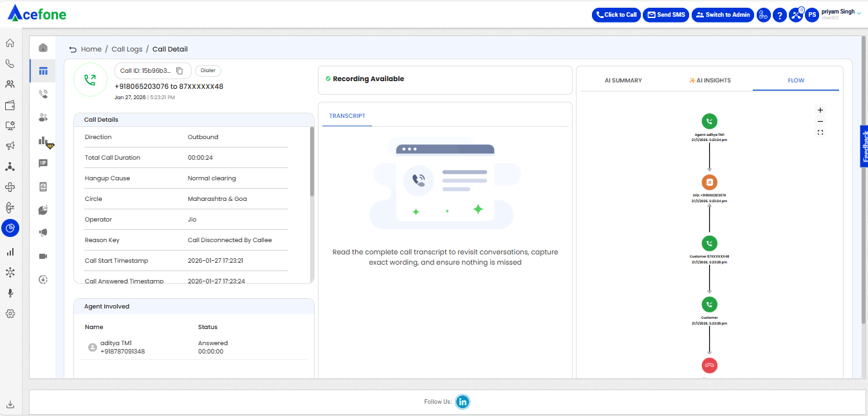
Task: Open the Feedback side tab
Action: [863, 146]
